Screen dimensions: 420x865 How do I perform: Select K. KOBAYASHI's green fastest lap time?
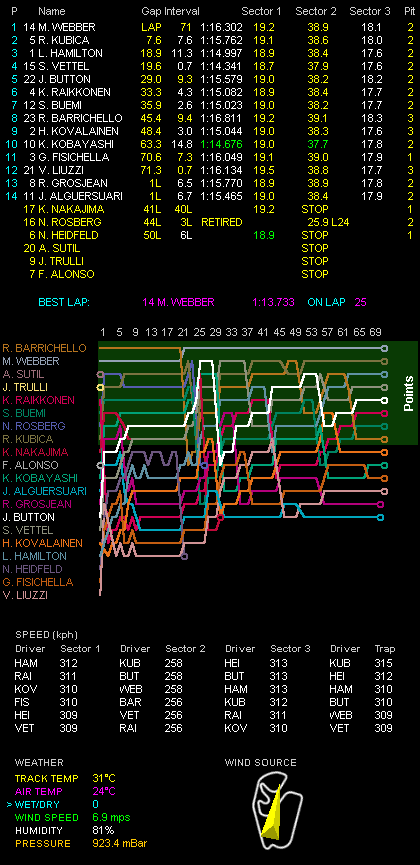pos(221,144)
